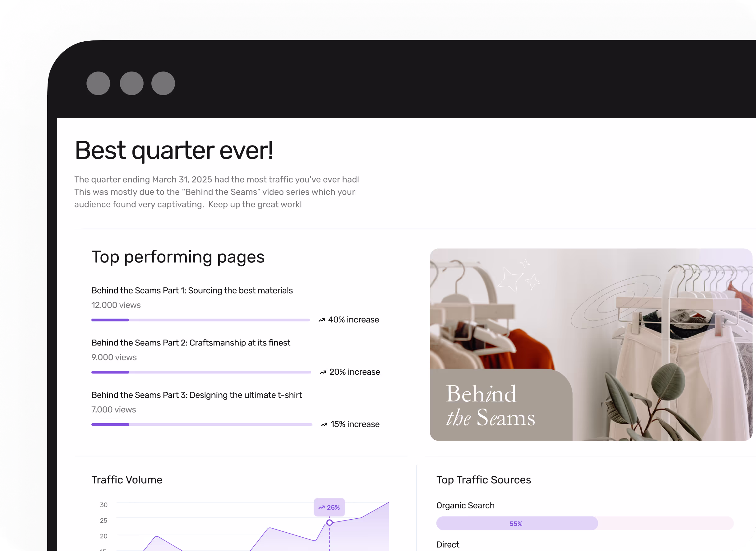The height and width of the screenshot is (551, 756).
Task: Click the 'Organic Search' label
Action: click(465, 506)
